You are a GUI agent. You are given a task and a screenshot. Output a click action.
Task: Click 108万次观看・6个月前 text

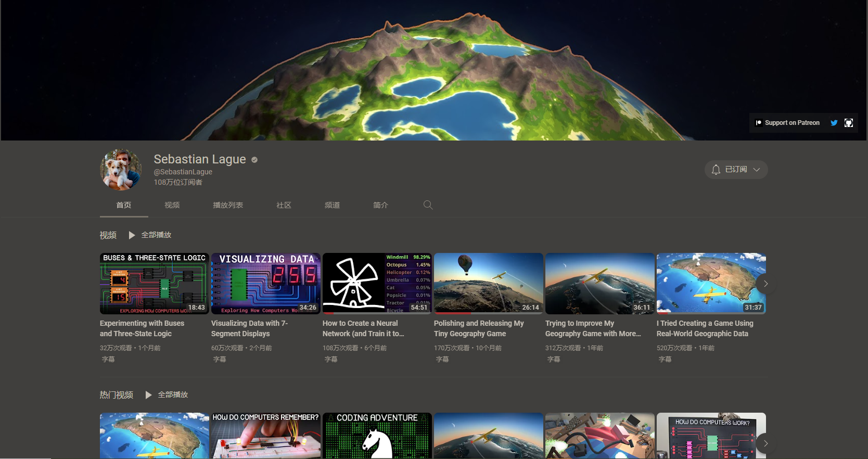[x=354, y=348]
